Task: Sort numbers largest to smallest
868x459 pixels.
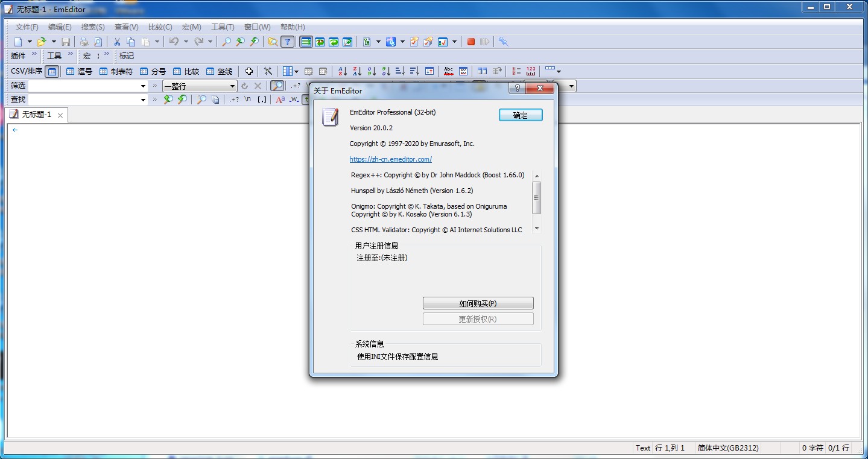Action: 386,71
